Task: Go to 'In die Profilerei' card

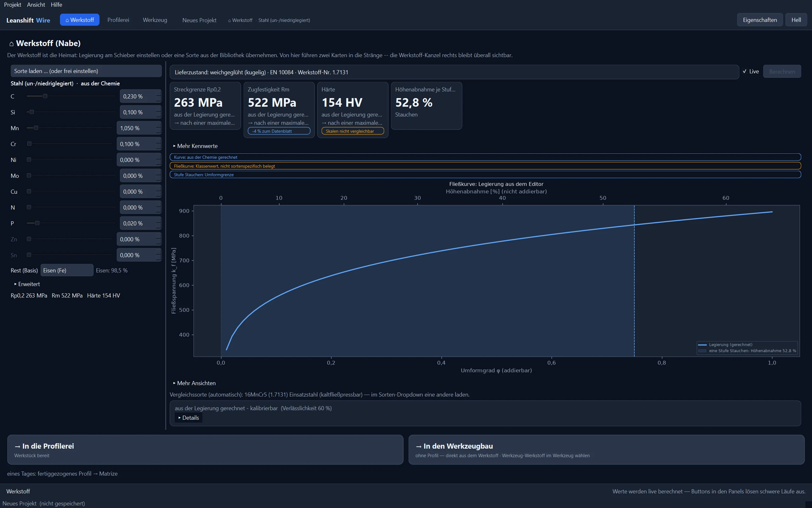Action: [x=205, y=450]
